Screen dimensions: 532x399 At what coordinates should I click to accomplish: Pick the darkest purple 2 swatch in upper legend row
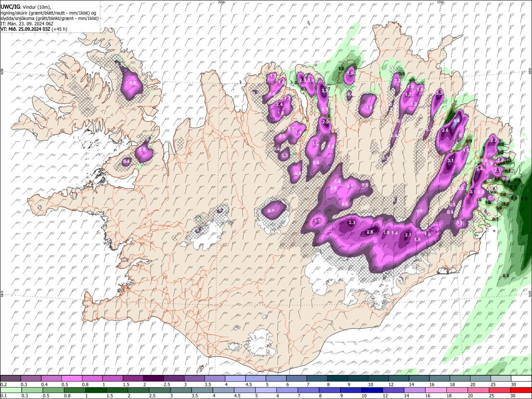153,379
